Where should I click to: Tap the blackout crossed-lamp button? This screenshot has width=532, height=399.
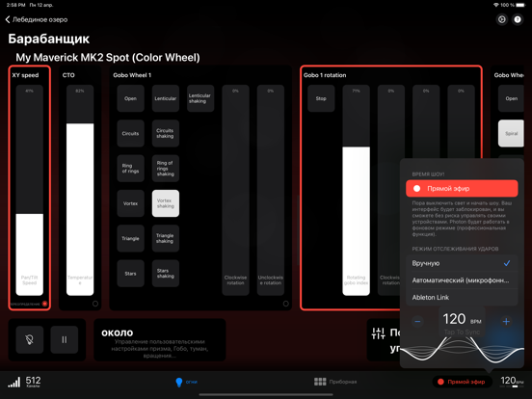pos(30,339)
